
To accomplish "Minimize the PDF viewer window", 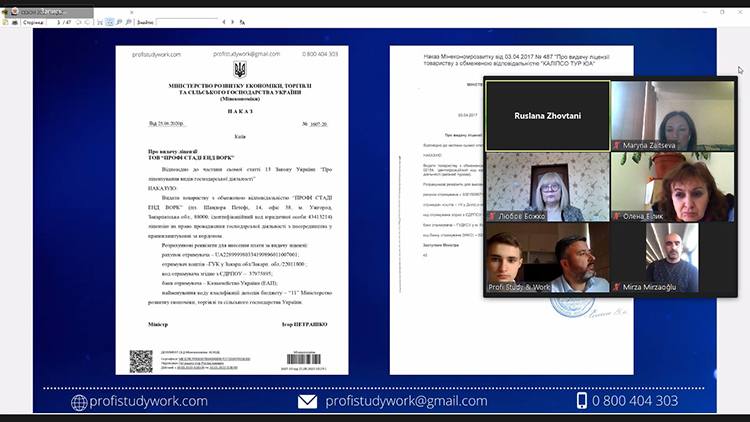I will click(705, 12).
